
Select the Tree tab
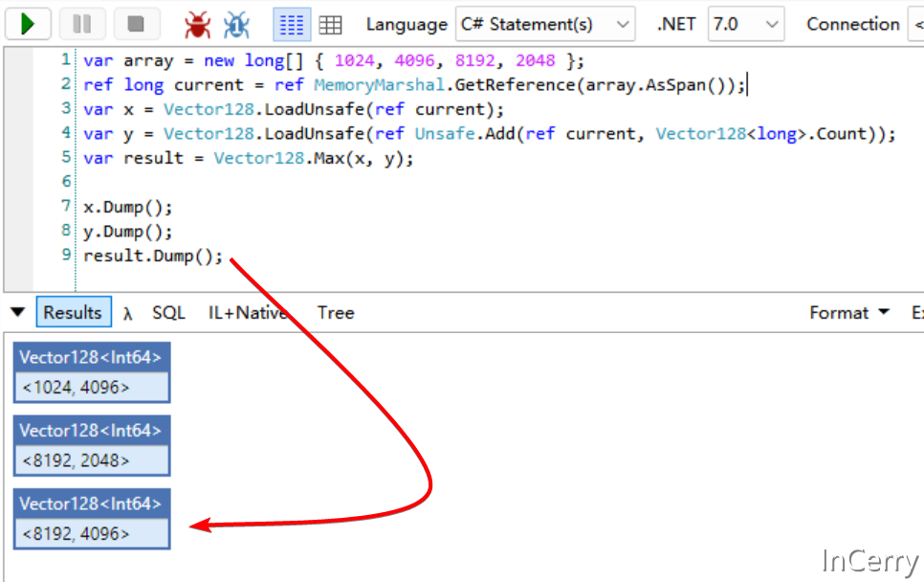(336, 312)
